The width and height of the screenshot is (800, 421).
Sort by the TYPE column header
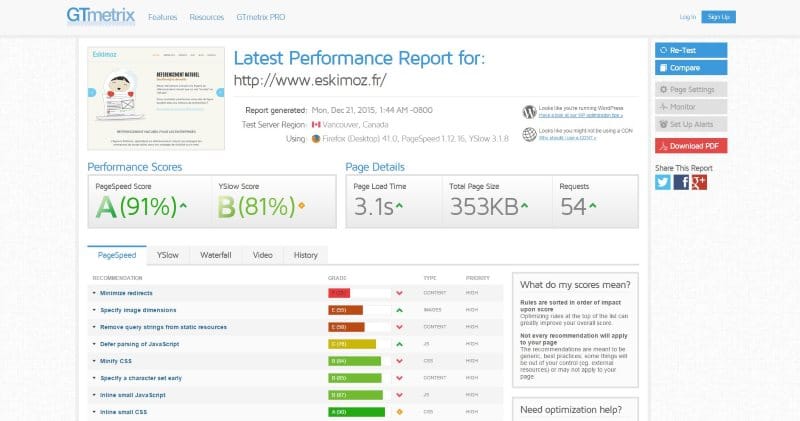[430, 278]
